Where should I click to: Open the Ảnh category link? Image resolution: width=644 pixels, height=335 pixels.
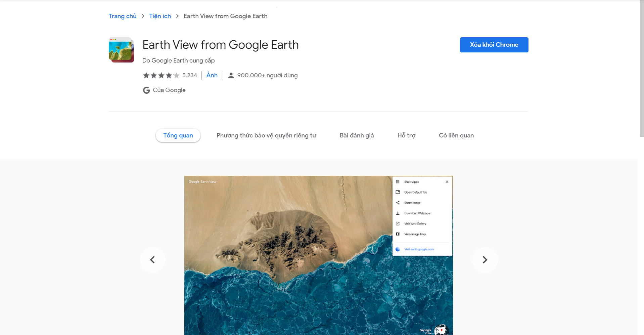tap(212, 75)
